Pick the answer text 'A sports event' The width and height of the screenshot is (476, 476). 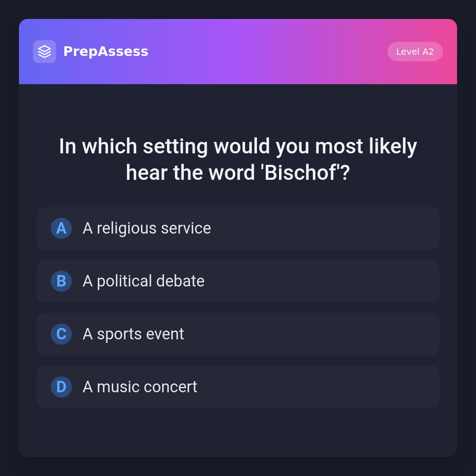point(134,334)
